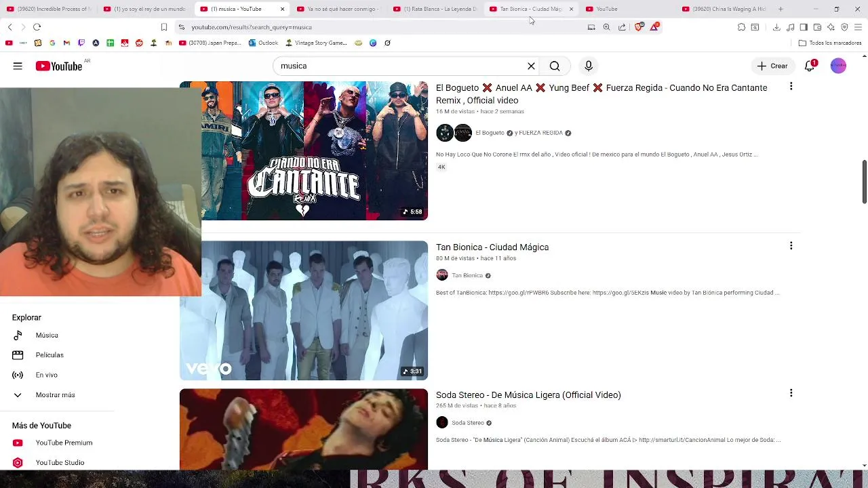This screenshot has width=868, height=488.
Task: Toggle the browser sidebar panel
Action: coord(804,27)
